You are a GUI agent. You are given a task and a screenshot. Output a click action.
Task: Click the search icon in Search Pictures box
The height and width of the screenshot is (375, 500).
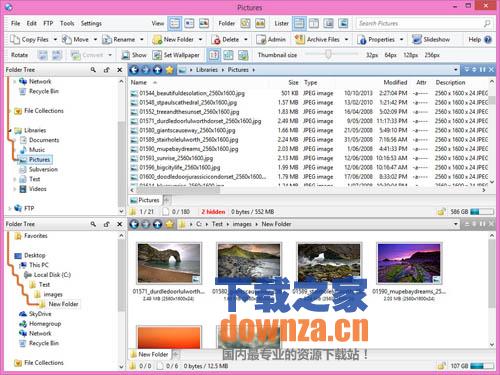click(487, 23)
